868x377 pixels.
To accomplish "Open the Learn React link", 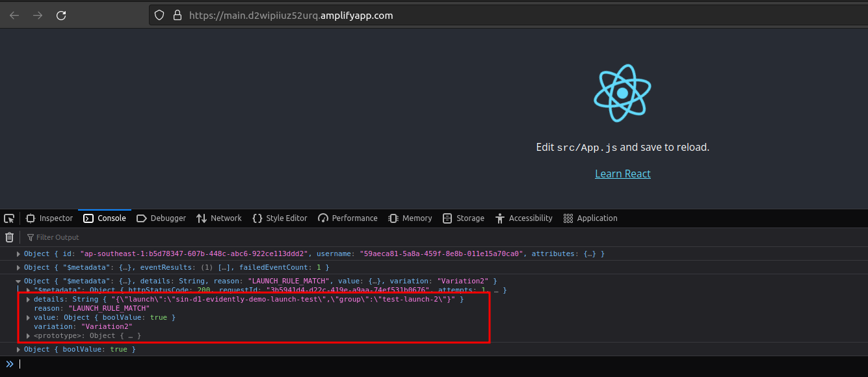I will coord(623,174).
